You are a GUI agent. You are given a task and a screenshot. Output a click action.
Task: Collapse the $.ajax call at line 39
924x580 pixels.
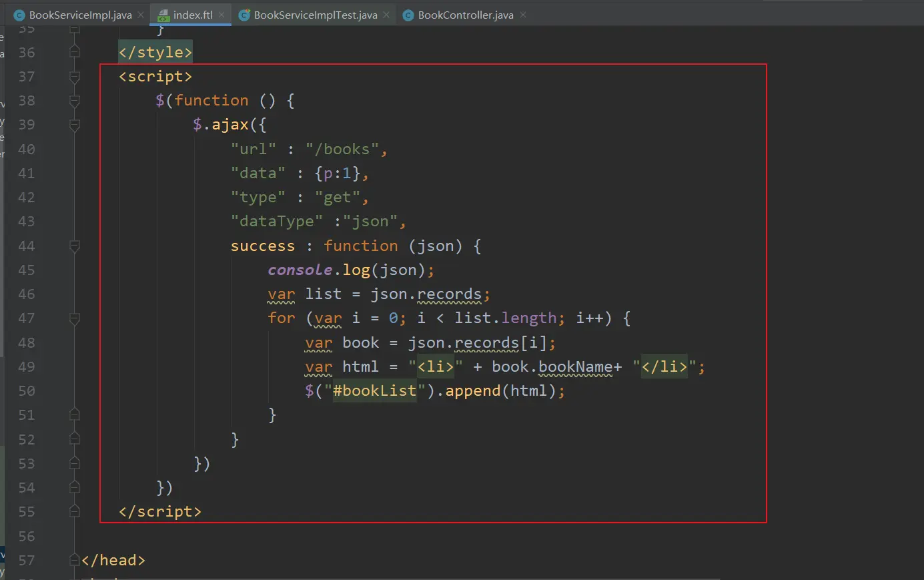click(75, 125)
